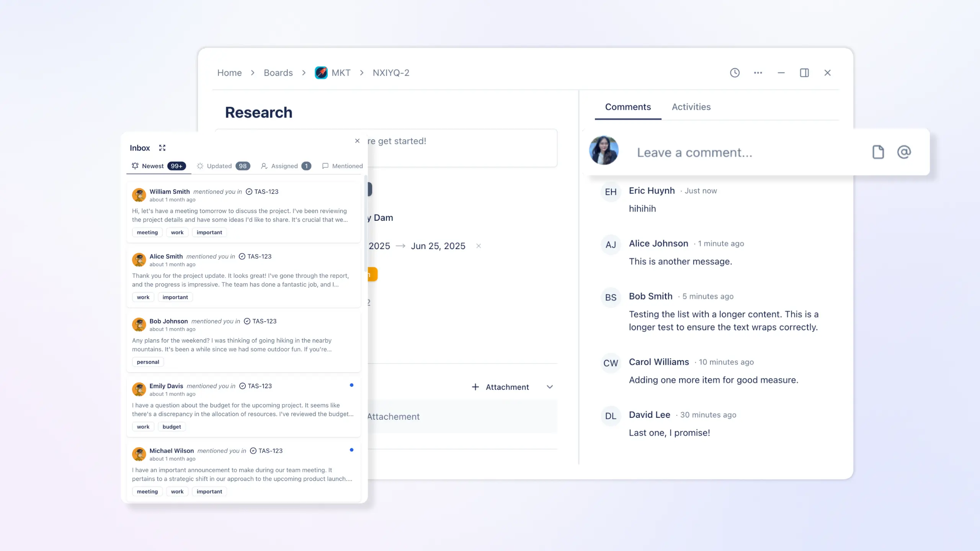Add a new Attachment

click(x=500, y=387)
